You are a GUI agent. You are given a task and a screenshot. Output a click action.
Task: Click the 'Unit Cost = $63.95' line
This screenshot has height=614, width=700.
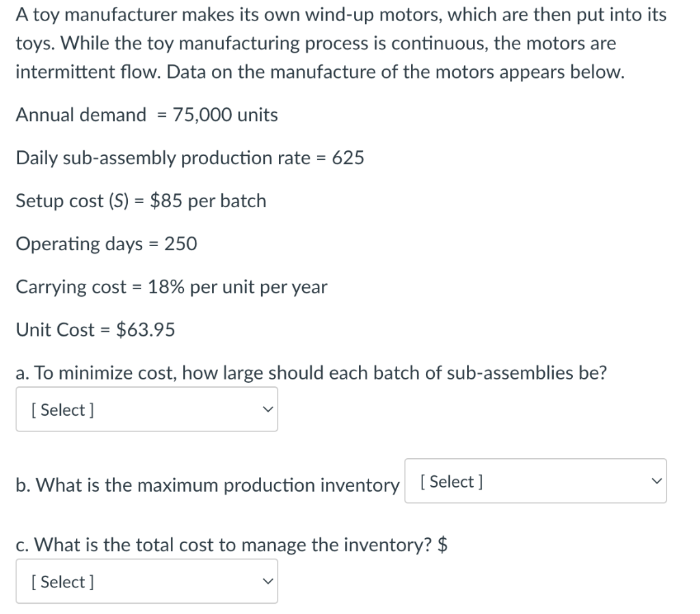95,330
